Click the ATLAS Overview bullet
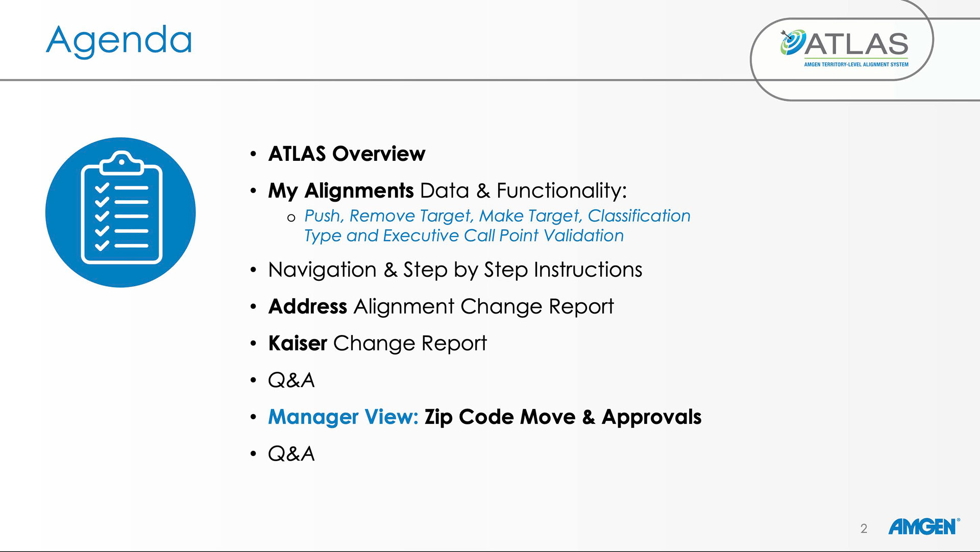Image resolution: width=980 pixels, height=552 pixels. pyautogui.click(x=347, y=154)
